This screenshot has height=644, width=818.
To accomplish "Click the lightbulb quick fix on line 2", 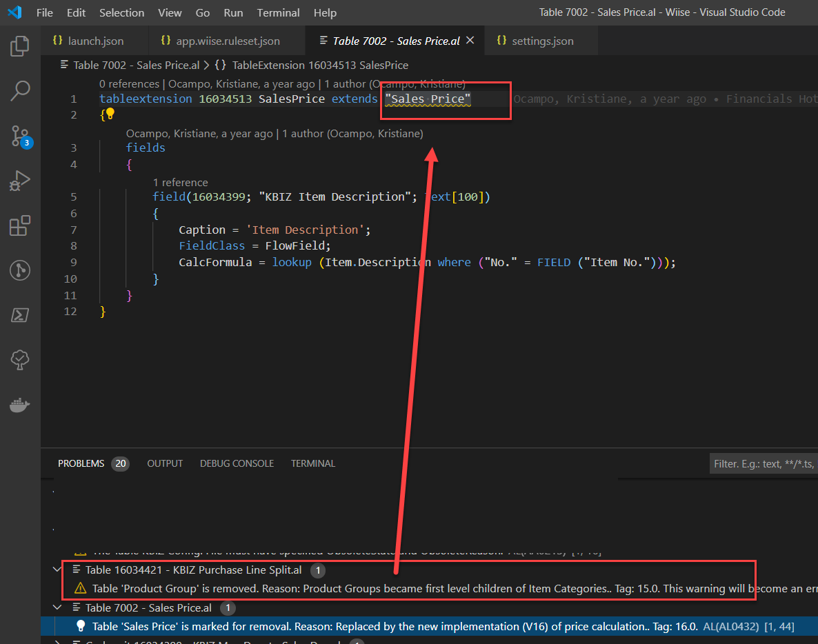I will coord(110,114).
